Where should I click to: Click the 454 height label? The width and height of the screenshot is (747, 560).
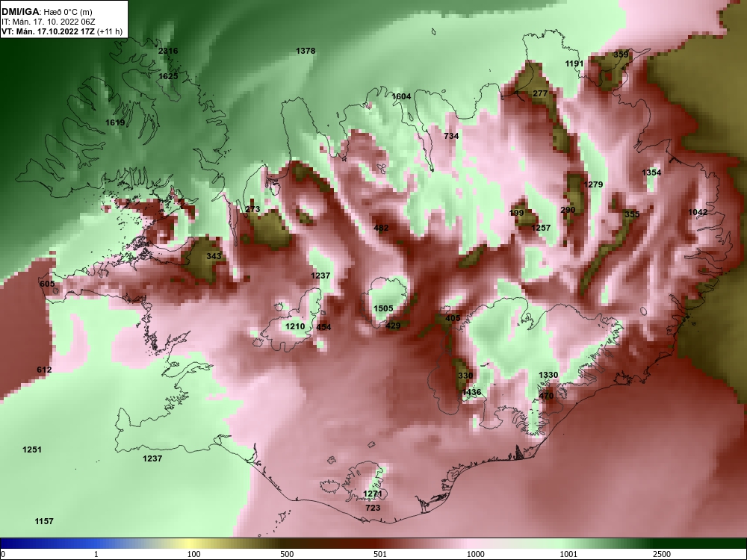click(x=323, y=327)
